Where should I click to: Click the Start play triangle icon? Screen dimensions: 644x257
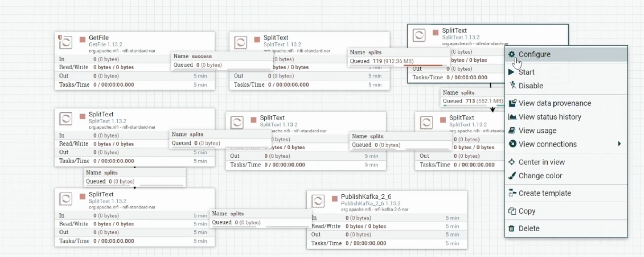[512, 72]
